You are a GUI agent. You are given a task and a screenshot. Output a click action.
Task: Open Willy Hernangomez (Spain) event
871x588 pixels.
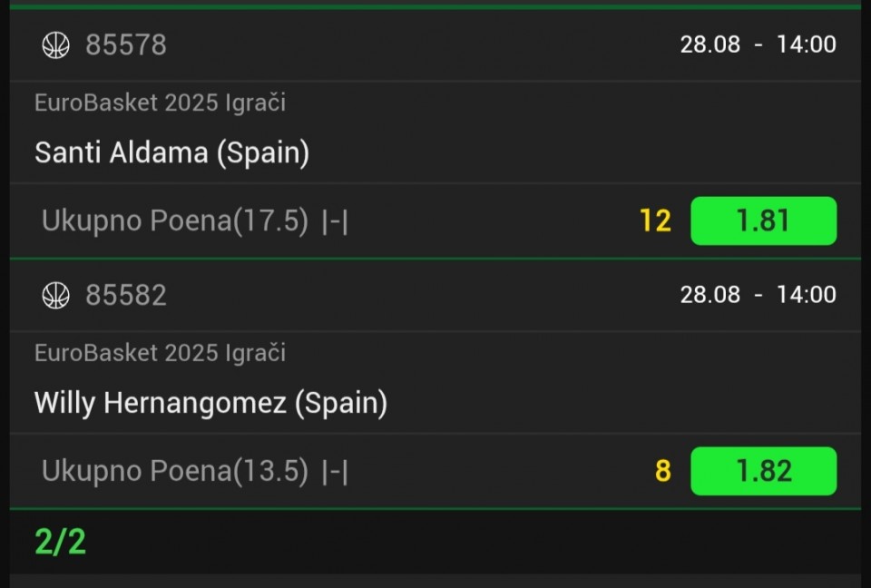210,403
